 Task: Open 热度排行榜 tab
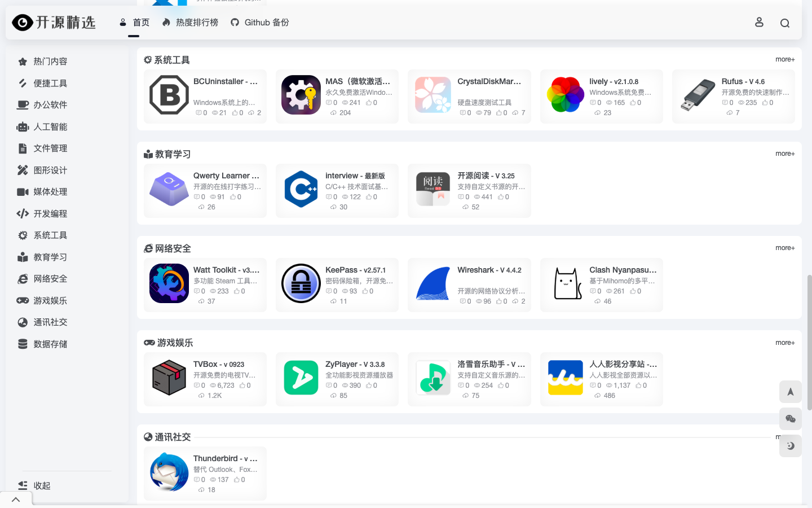tap(190, 23)
